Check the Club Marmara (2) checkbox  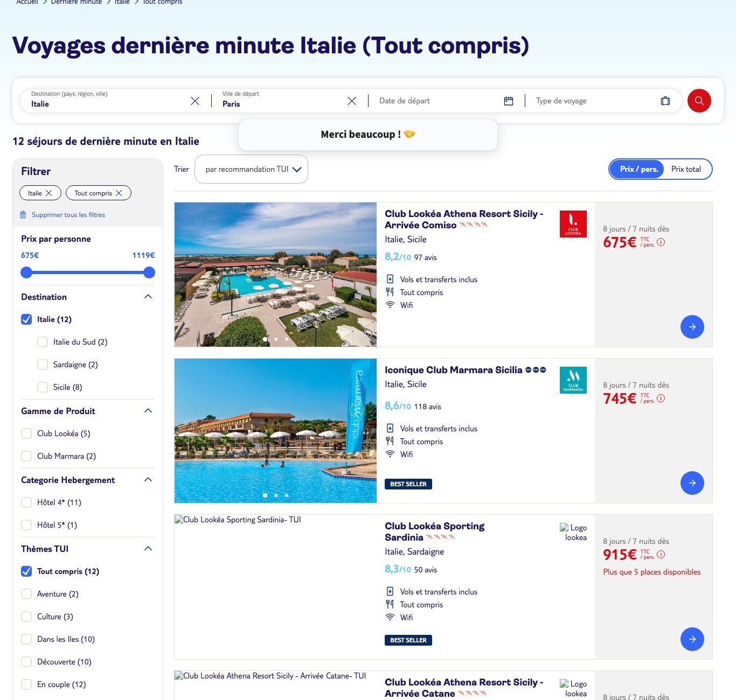click(26, 456)
